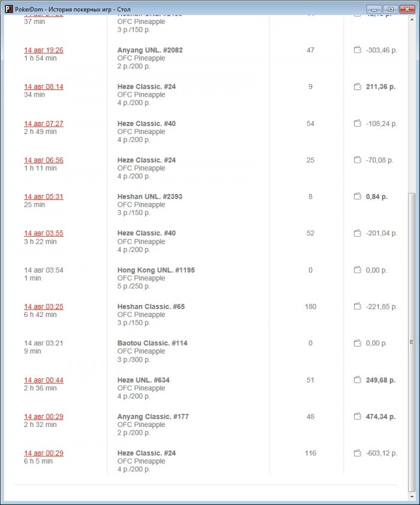Open the 14 авг 00:44 session link
The image size is (420, 505).
44,380
